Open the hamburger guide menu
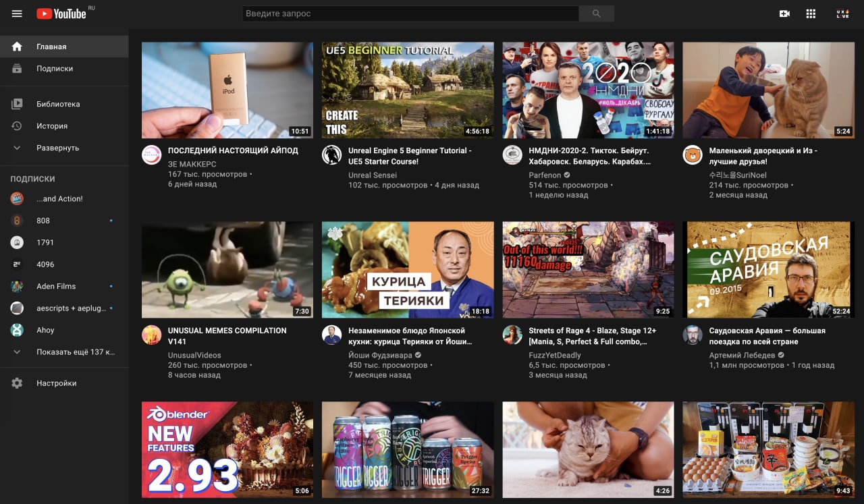Image resolution: width=864 pixels, height=504 pixels. point(17,13)
